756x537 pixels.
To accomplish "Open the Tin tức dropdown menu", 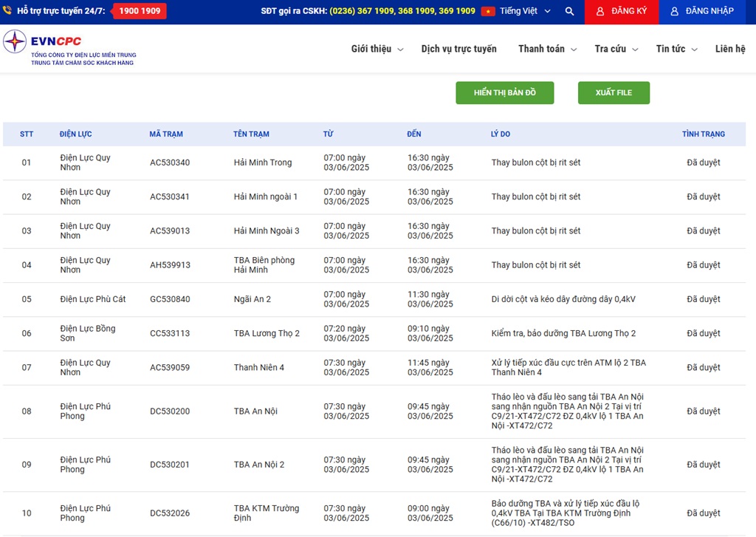I will 676,49.
